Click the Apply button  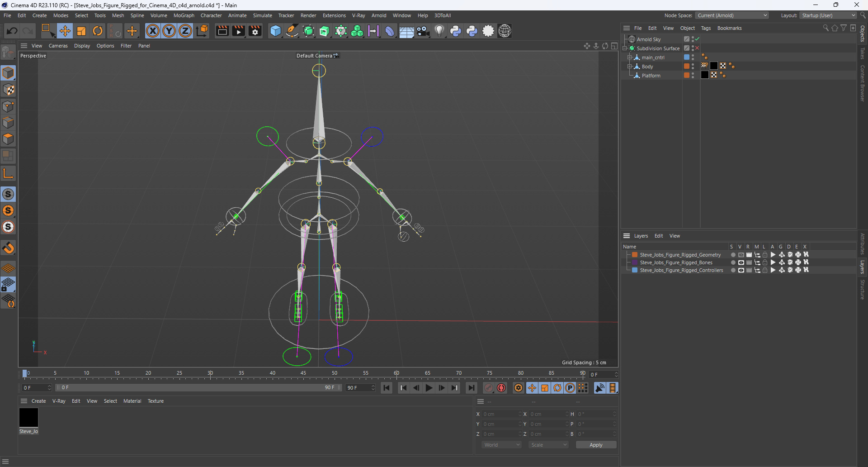click(596, 445)
